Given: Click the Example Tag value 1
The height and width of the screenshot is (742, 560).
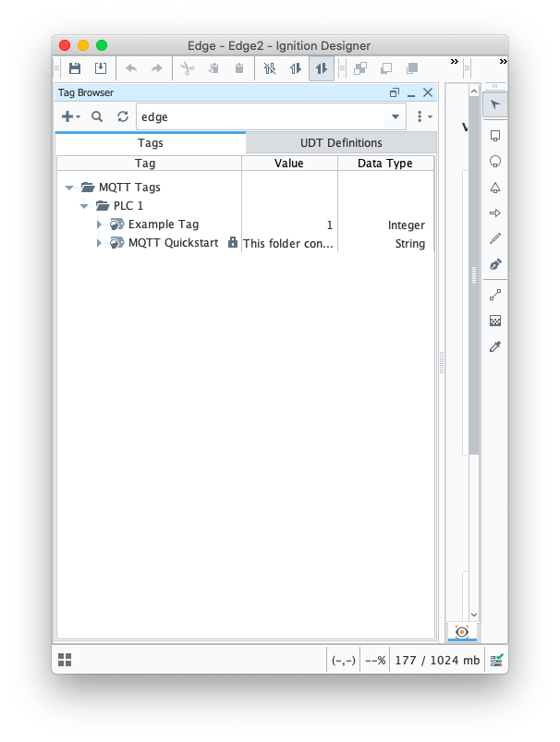Looking at the screenshot, I should [x=330, y=225].
